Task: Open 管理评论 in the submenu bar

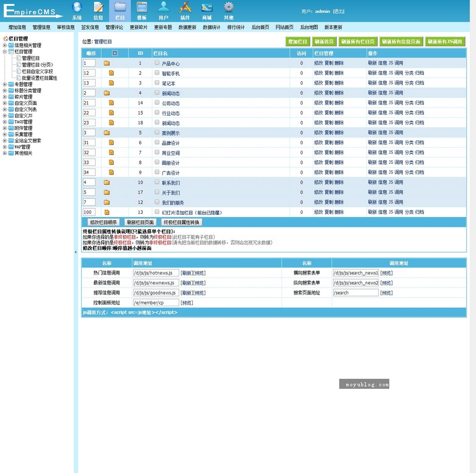Action: (114, 28)
